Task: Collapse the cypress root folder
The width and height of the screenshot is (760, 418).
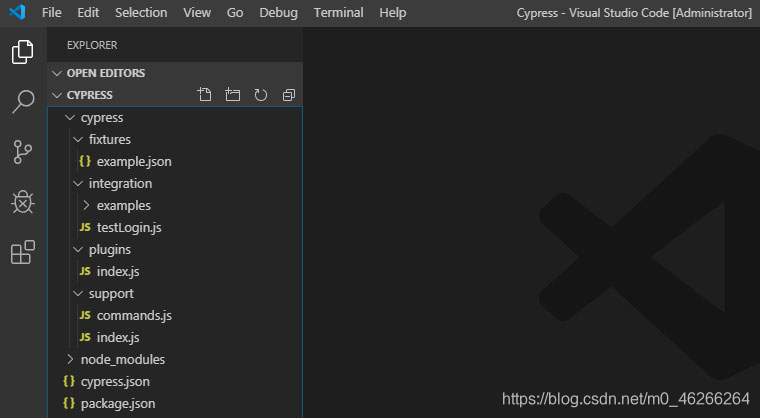Action: [x=70, y=117]
